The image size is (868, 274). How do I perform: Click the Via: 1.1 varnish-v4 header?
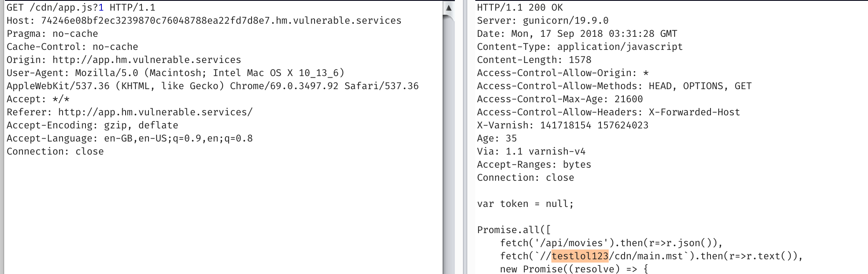point(531,152)
